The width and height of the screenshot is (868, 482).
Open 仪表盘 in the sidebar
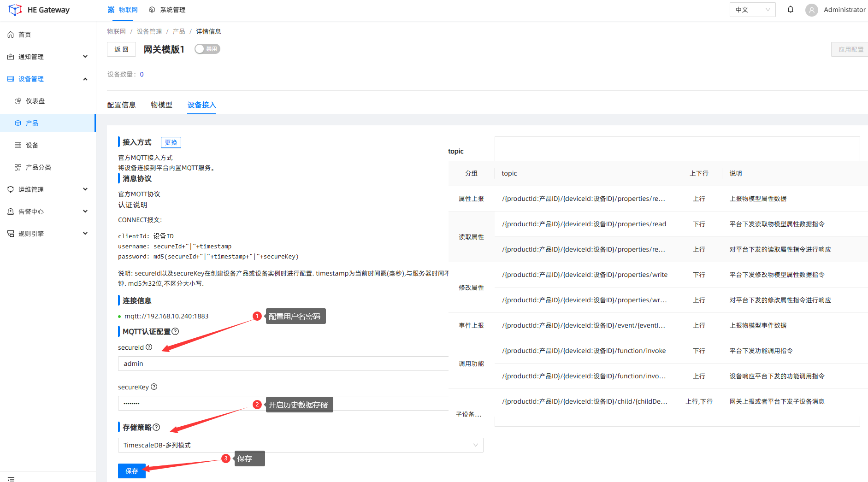pyautogui.click(x=35, y=101)
